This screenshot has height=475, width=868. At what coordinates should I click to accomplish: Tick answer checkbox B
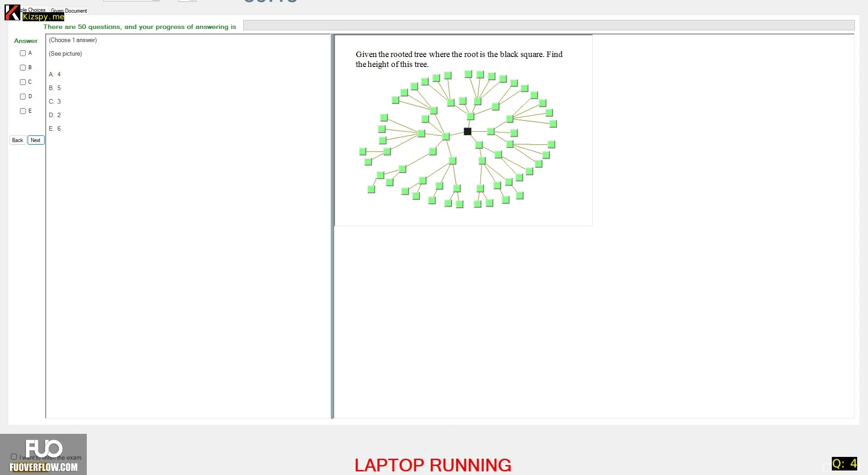click(23, 67)
